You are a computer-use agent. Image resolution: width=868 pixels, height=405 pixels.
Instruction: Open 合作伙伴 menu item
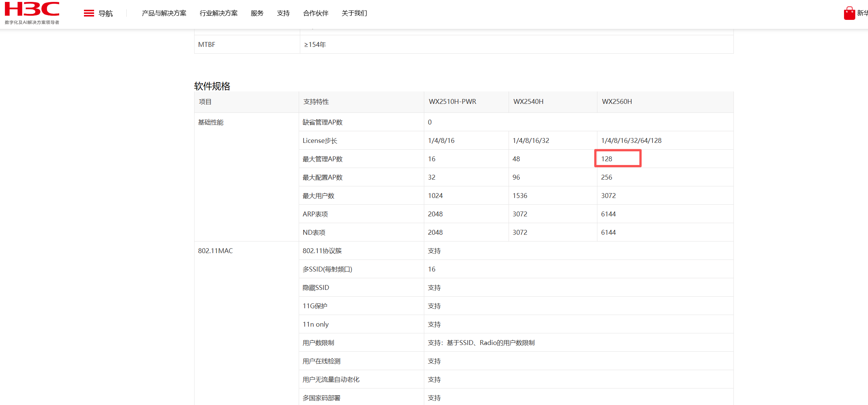pyautogui.click(x=316, y=13)
